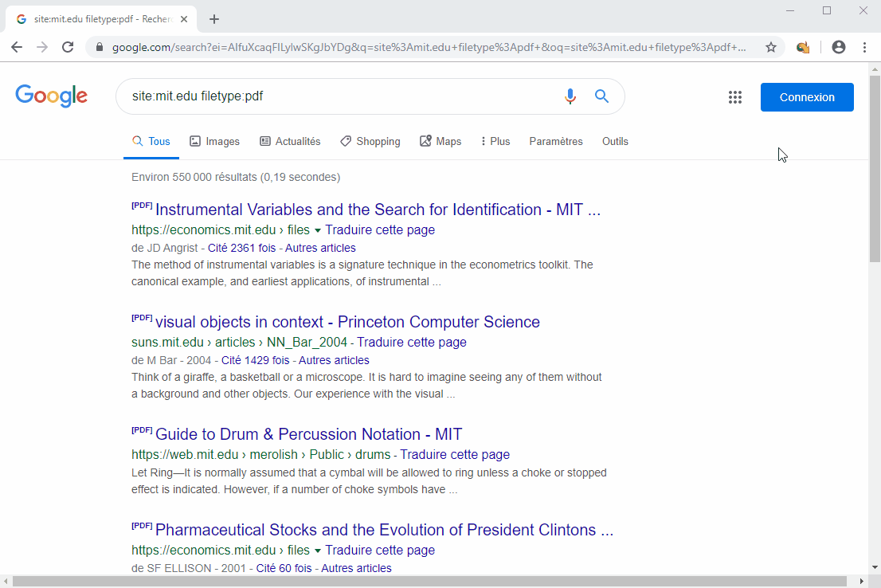
Task: Expand the Plus more menu
Action: (x=495, y=142)
